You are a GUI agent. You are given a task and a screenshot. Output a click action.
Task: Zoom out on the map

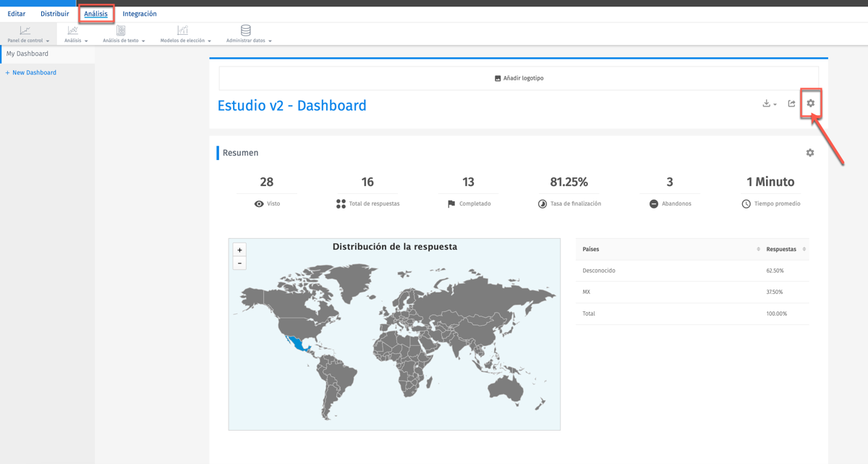click(x=239, y=263)
